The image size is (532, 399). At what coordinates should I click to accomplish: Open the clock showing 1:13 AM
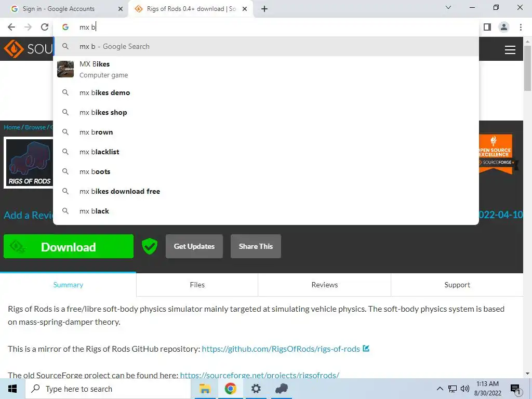coord(487,389)
